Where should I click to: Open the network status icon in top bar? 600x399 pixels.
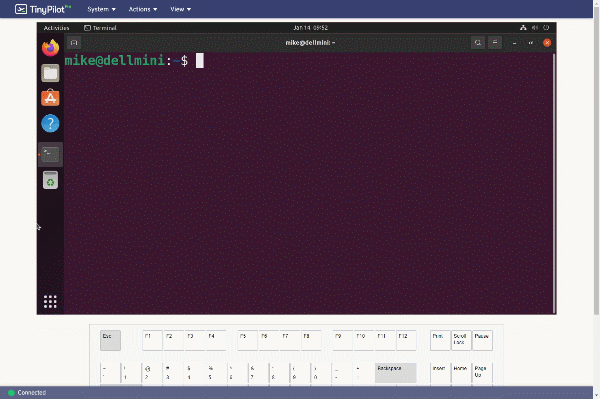[523, 28]
